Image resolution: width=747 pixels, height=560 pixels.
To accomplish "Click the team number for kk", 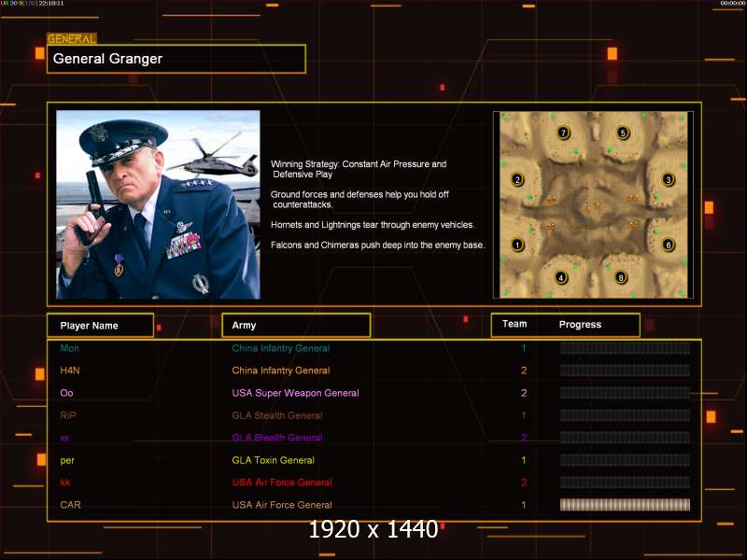I will pos(524,483).
